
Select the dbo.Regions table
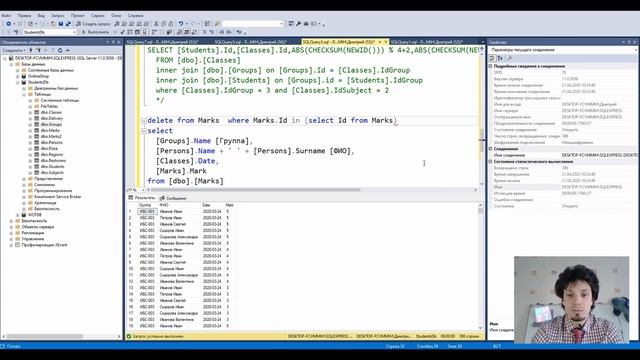pyautogui.click(x=51, y=155)
